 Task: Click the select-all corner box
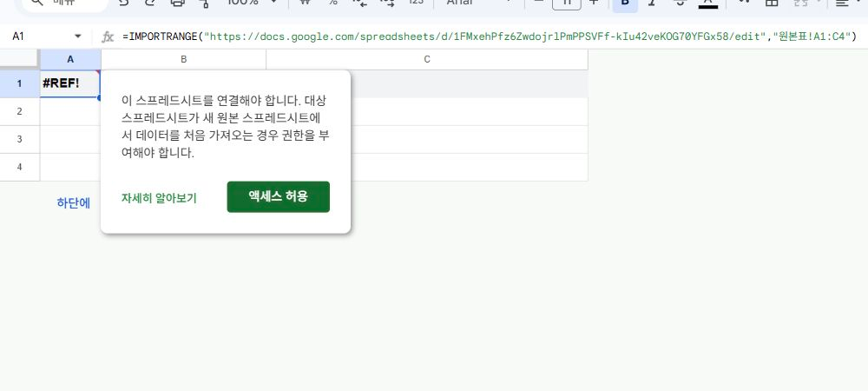click(19, 59)
